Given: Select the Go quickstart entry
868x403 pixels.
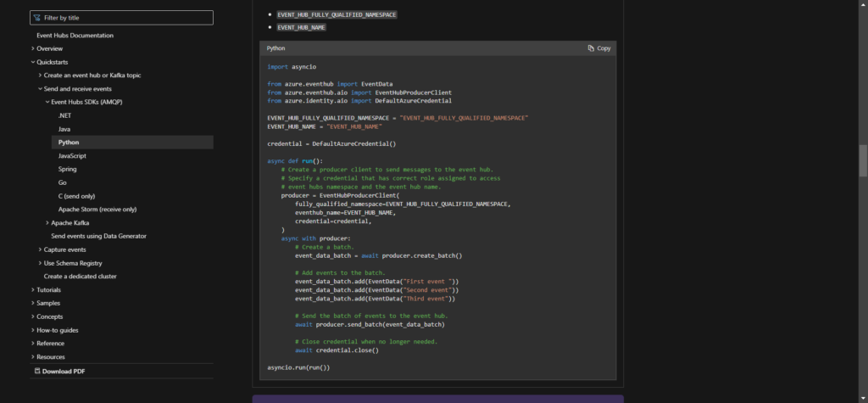Looking at the screenshot, I should tap(63, 182).
